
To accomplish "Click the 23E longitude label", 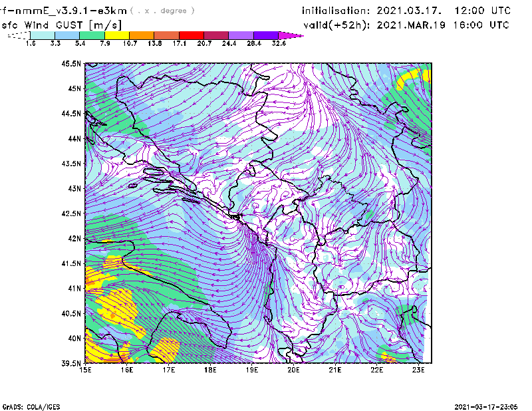I will click(418, 370).
